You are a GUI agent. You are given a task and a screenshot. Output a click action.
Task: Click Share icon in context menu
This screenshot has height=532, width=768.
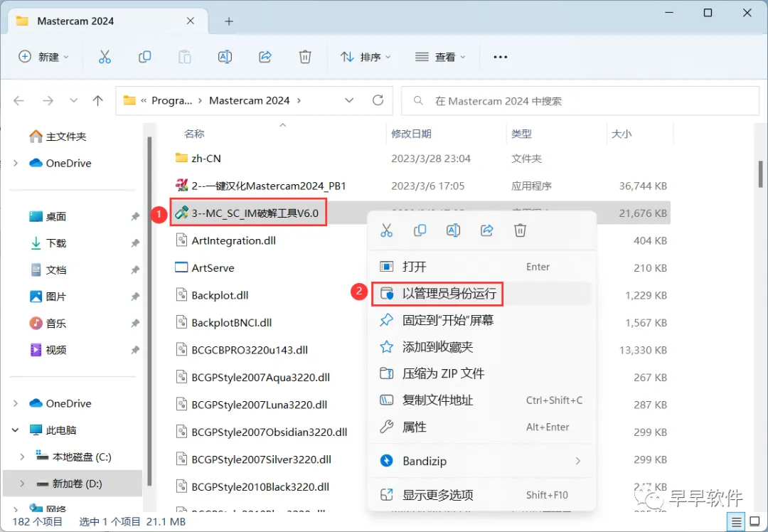pos(486,230)
